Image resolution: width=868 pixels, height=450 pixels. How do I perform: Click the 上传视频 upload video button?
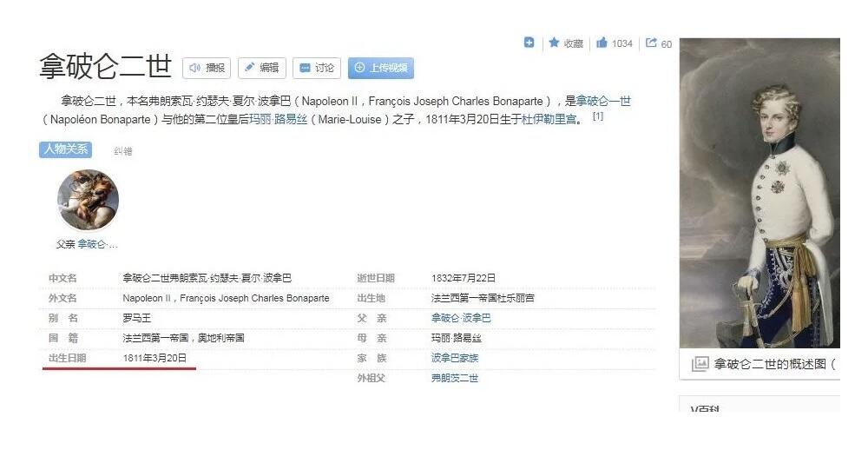[381, 68]
